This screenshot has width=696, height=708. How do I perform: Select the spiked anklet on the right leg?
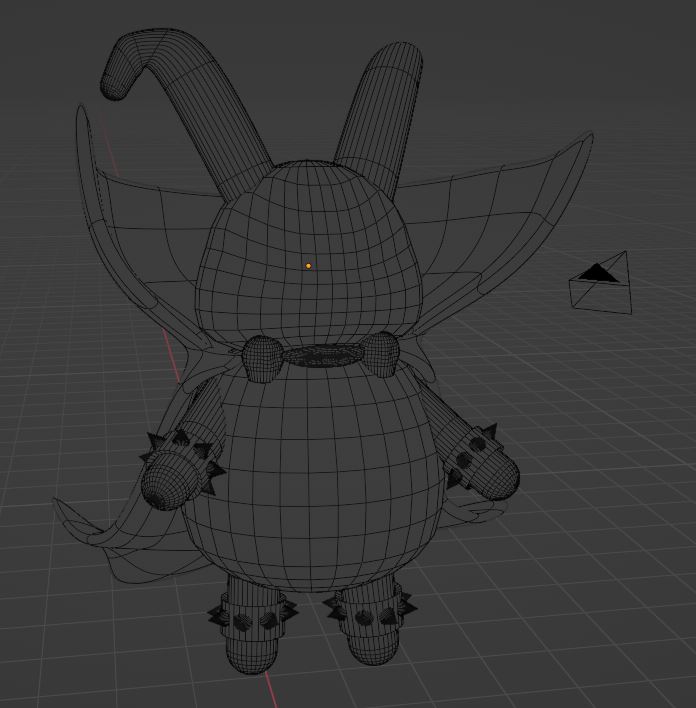(x=368, y=610)
